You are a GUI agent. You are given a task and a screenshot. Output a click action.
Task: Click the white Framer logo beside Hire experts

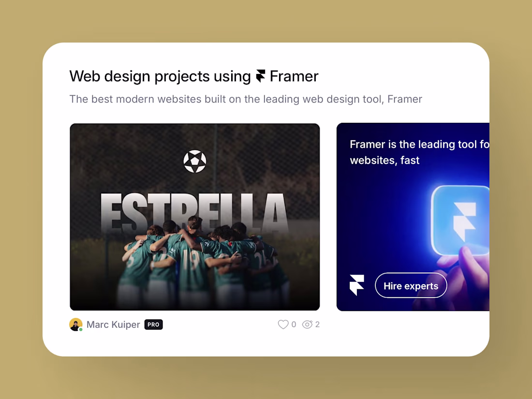pos(357,285)
